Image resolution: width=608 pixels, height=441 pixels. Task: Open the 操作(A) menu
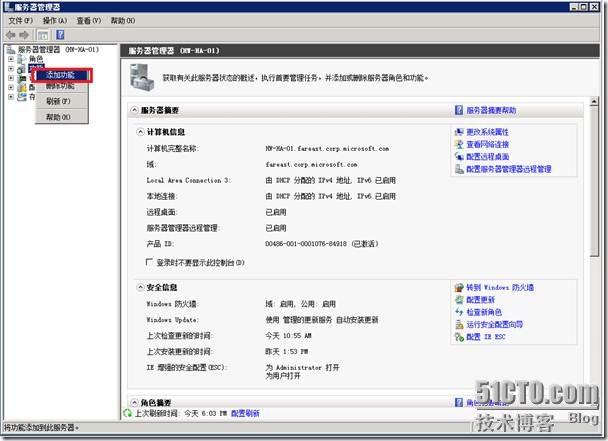click(x=55, y=21)
